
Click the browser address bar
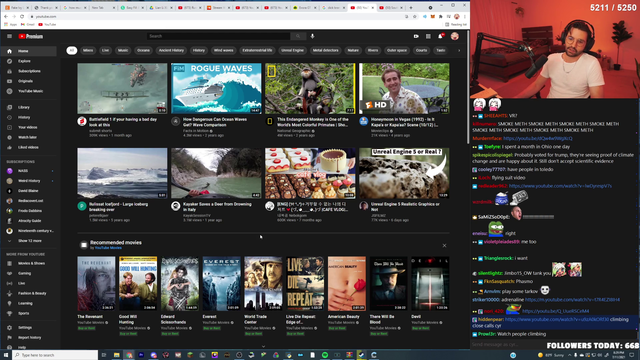[216, 16]
